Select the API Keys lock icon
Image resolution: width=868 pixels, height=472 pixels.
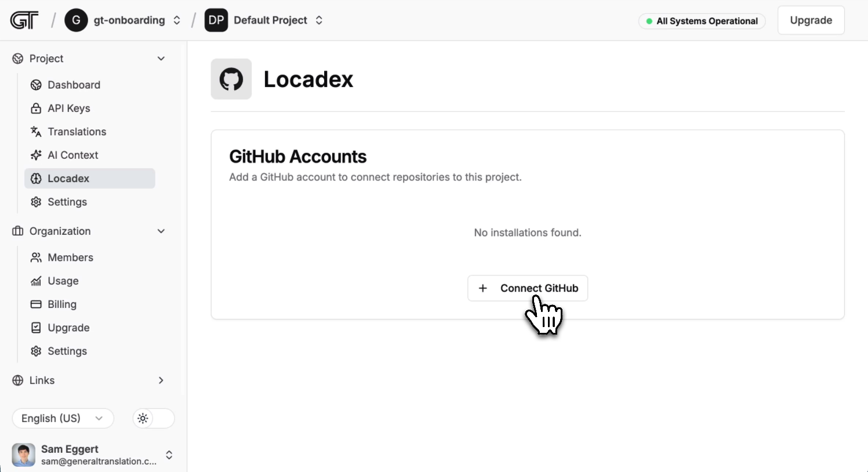click(36, 108)
